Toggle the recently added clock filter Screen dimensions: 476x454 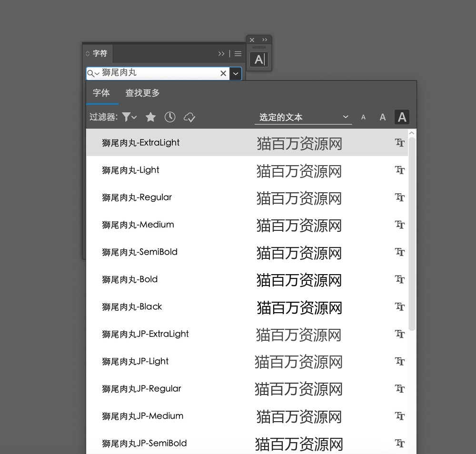(x=170, y=117)
